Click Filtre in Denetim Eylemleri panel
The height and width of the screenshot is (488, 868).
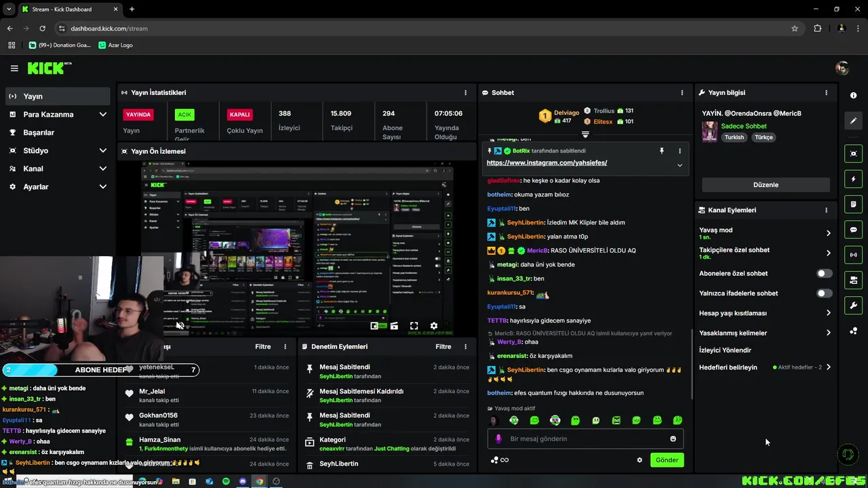tap(443, 346)
